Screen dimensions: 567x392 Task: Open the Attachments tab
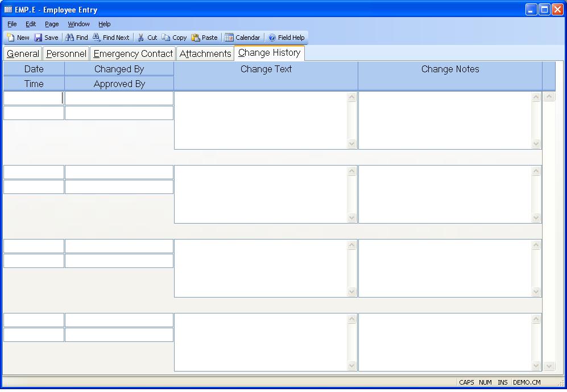pyautogui.click(x=205, y=54)
